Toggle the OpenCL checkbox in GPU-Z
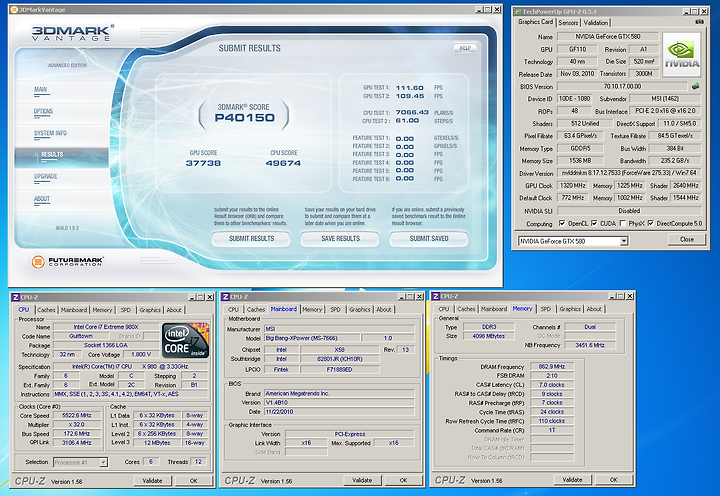 click(x=562, y=223)
